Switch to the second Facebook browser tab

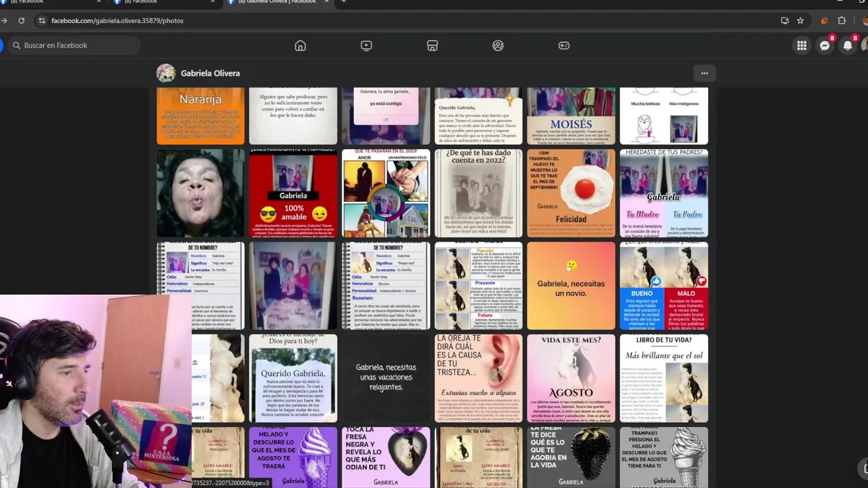164,2
